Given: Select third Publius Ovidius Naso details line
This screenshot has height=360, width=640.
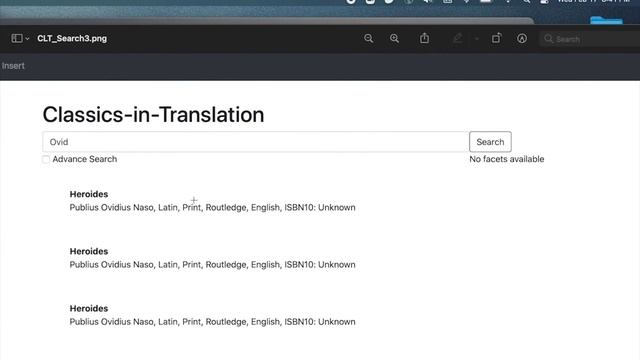Looking at the screenshot, I should tap(212, 322).
